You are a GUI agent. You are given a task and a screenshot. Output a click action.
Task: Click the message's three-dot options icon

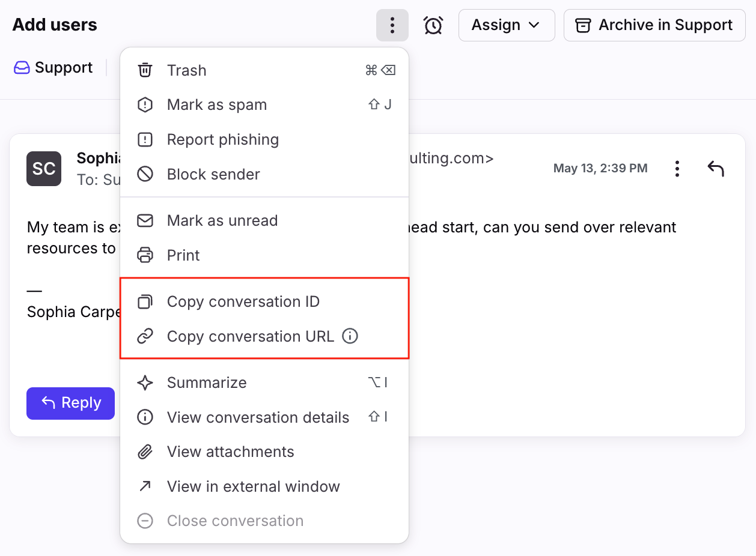coord(677,169)
